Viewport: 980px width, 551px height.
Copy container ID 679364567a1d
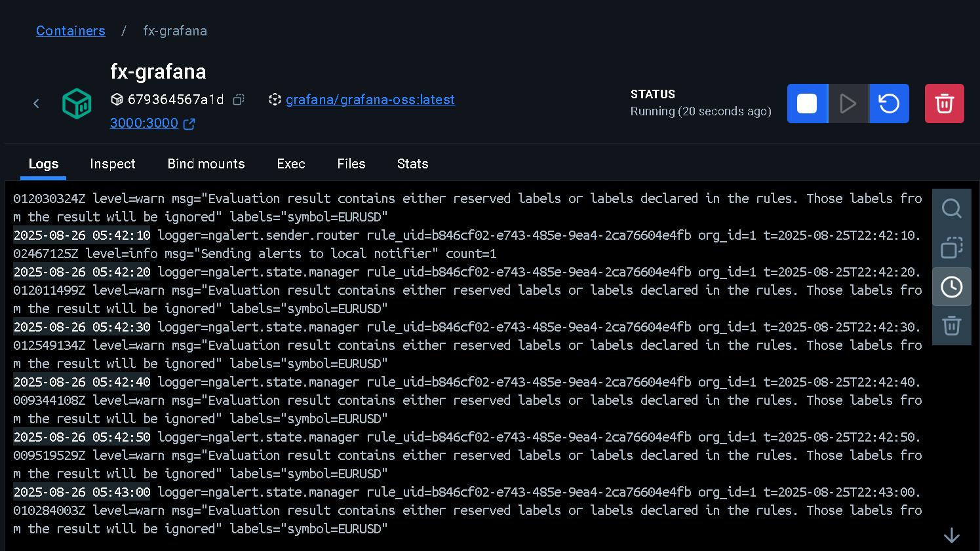tap(239, 100)
